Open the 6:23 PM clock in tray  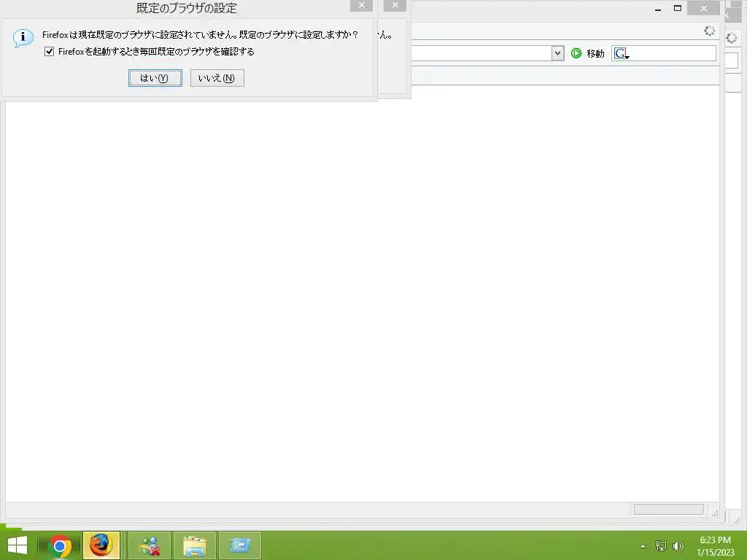715,546
